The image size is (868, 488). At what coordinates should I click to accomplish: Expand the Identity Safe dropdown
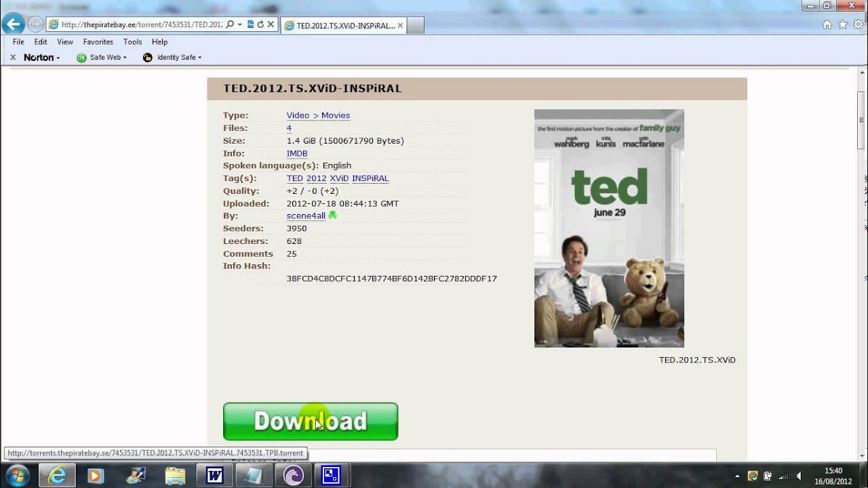(199, 58)
